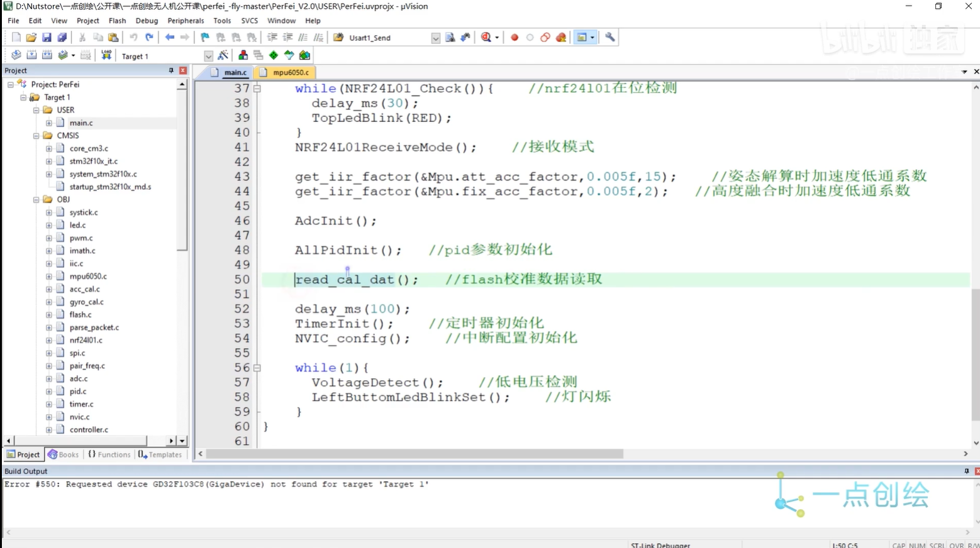Collapse the Project: PerFei tree node
The width and height of the screenshot is (980, 548).
[11, 84]
